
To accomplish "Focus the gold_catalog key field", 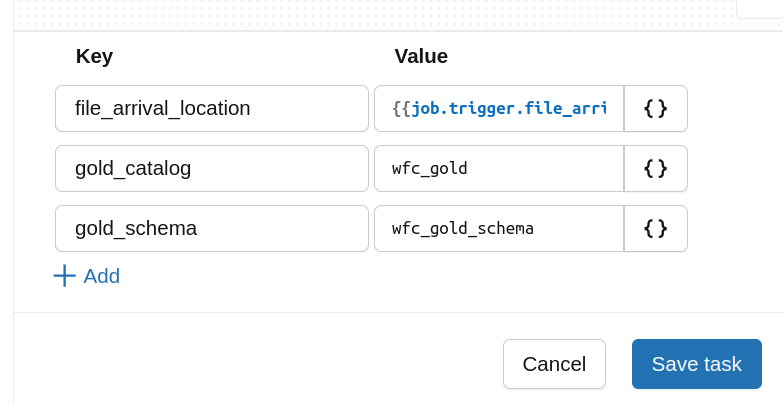I will pyautogui.click(x=211, y=168).
